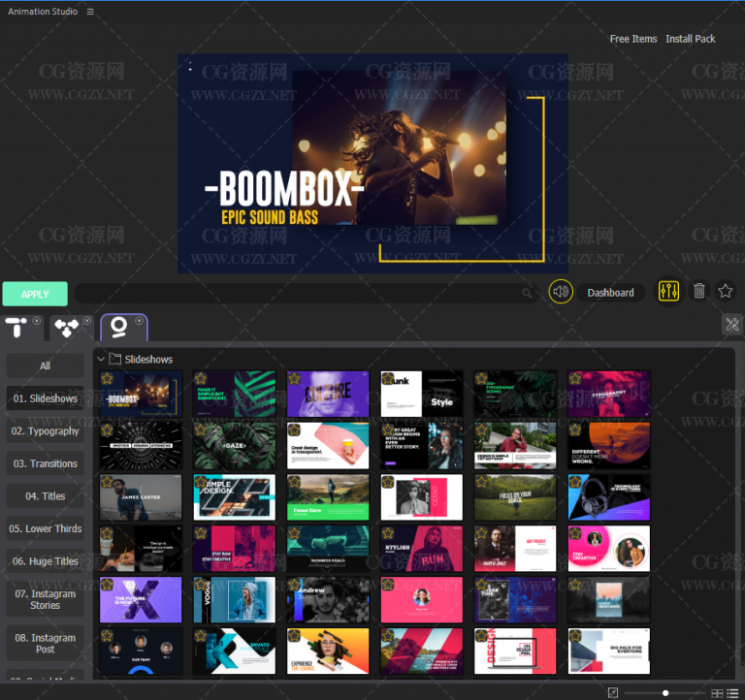Switch to grid view layout icon
The image size is (745, 700).
tap(718, 692)
